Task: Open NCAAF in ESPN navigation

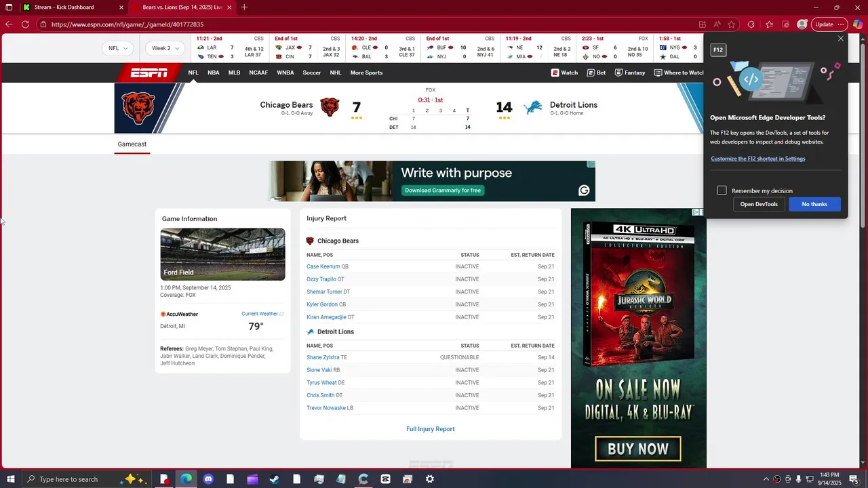Action: [258, 73]
